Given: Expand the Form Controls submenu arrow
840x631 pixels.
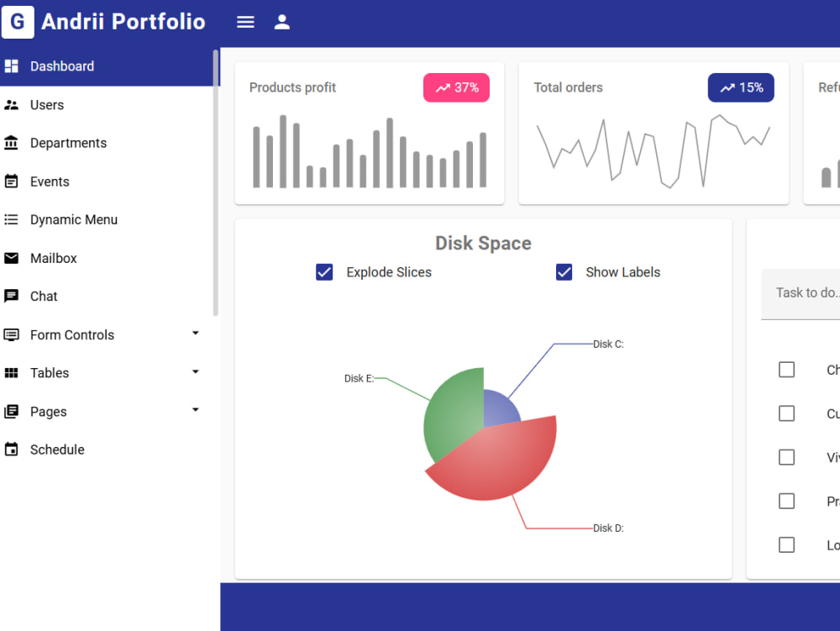Looking at the screenshot, I should pyautogui.click(x=196, y=334).
